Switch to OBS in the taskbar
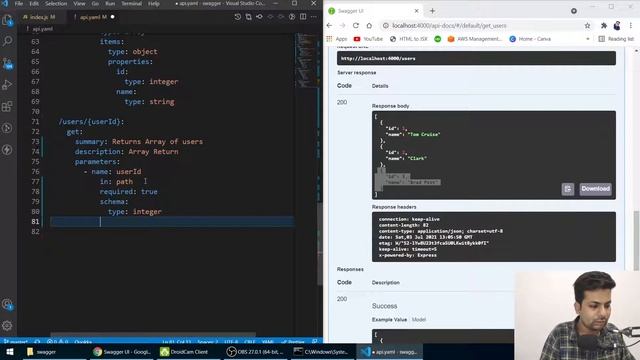This screenshot has height=360, width=640. pyautogui.click(x=255, y=352)
